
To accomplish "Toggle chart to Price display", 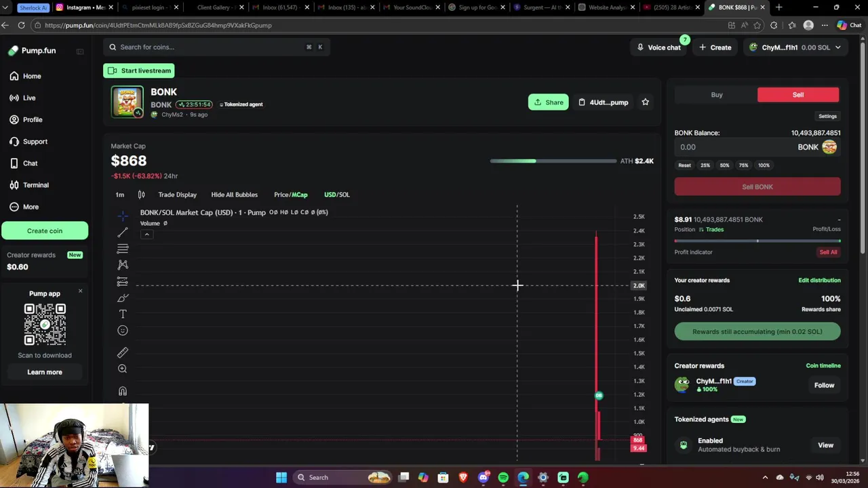I will (281, 195).
